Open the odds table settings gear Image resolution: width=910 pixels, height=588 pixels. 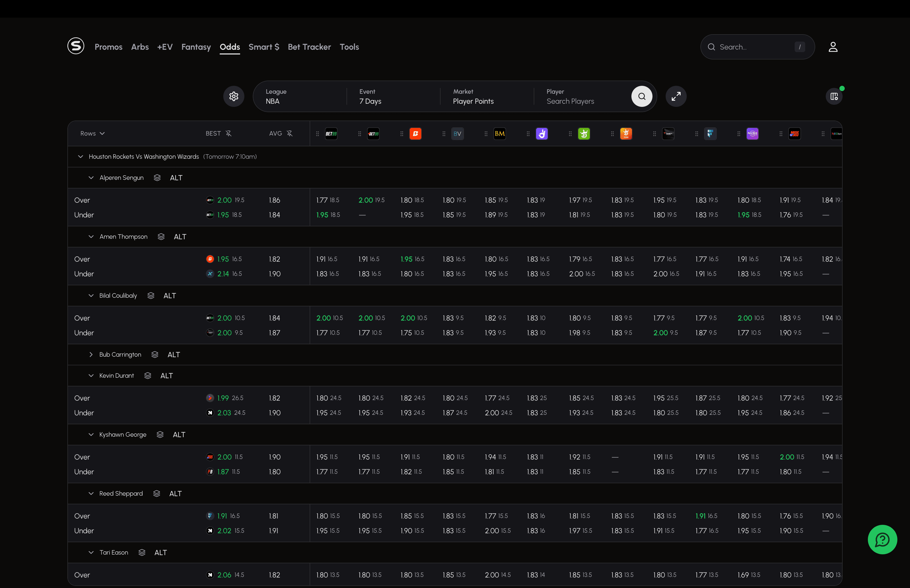coord(234,96)
